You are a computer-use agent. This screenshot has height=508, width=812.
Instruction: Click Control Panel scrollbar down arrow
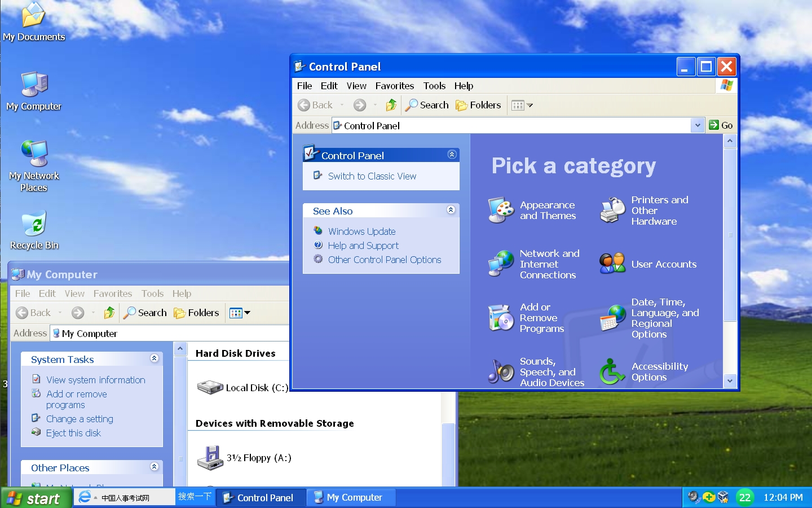coord(730,381)
